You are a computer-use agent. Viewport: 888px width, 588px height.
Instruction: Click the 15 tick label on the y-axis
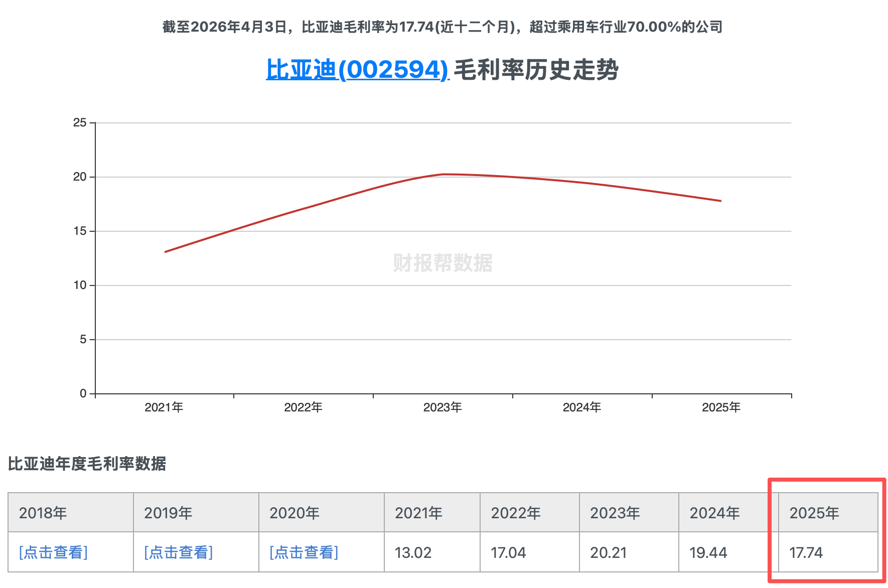(80, 231)
